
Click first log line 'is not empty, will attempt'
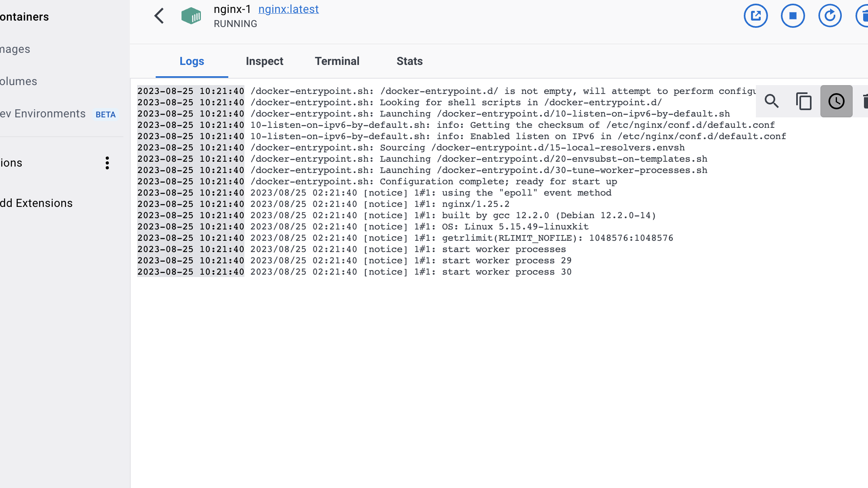tap(447, 91)
